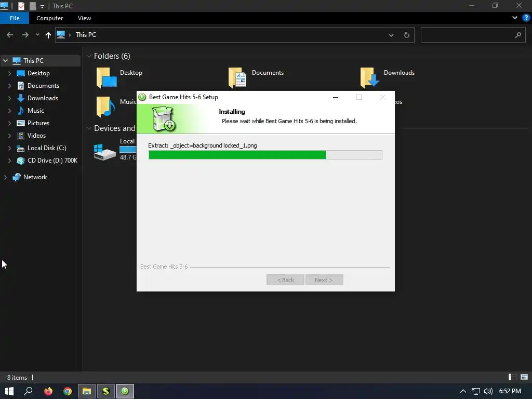Expand the ribbon chevron

515,18
